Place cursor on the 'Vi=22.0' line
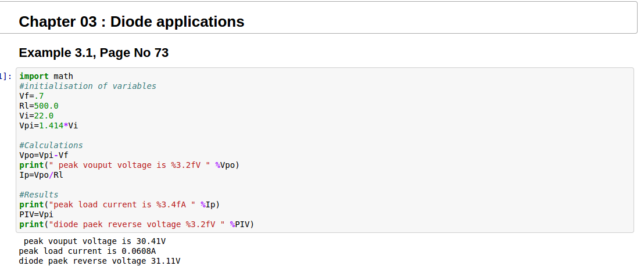Image resolution: width=644 pixels, height=273 pixels. pos(36,116)
